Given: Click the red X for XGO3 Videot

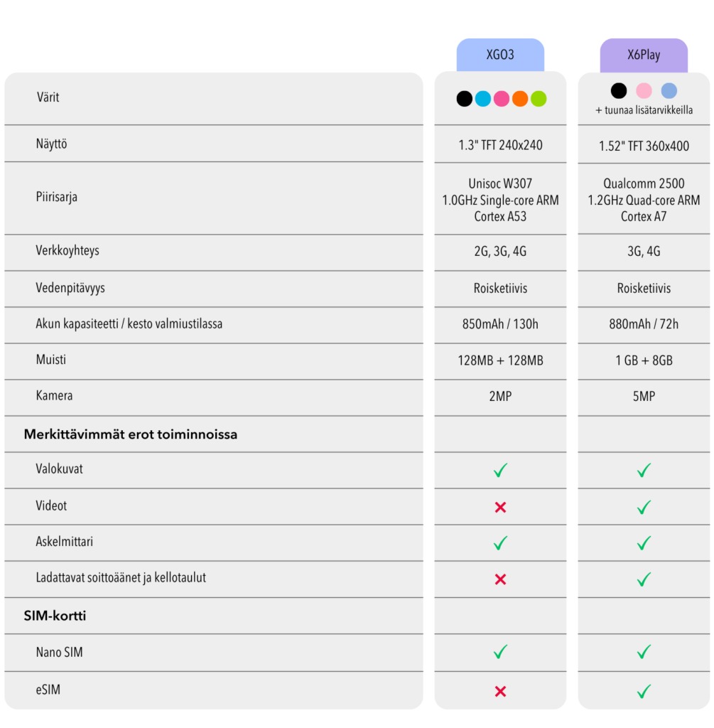Looking at the screenshot, I should tap(500, 507).
